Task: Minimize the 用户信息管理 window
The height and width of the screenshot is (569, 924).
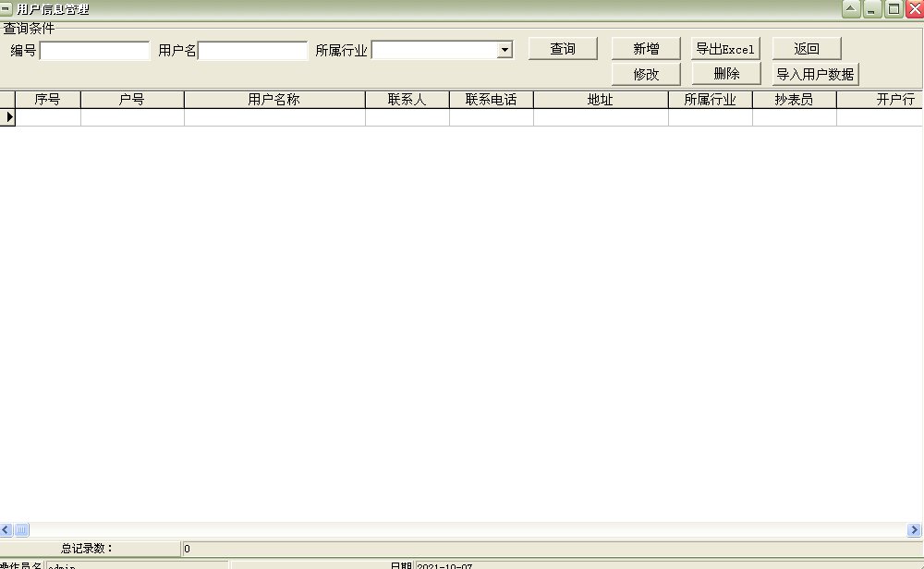Action: click(x=872, y=9)
